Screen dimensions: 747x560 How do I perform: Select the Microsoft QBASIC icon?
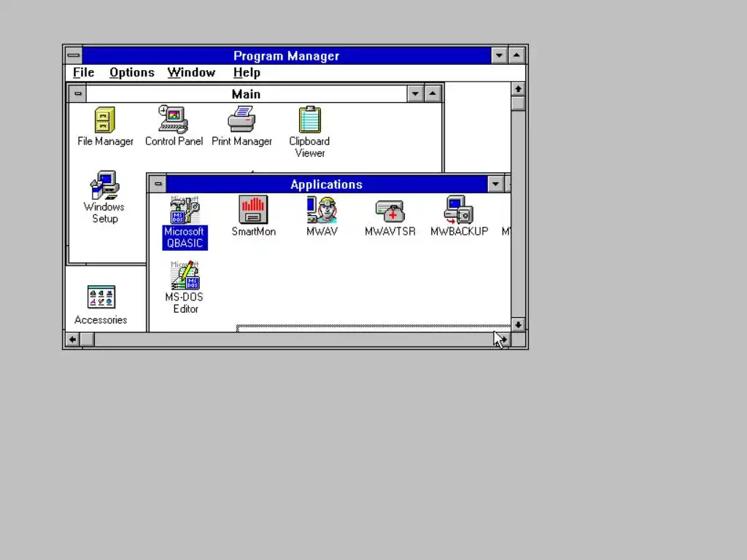pos(185,222)
